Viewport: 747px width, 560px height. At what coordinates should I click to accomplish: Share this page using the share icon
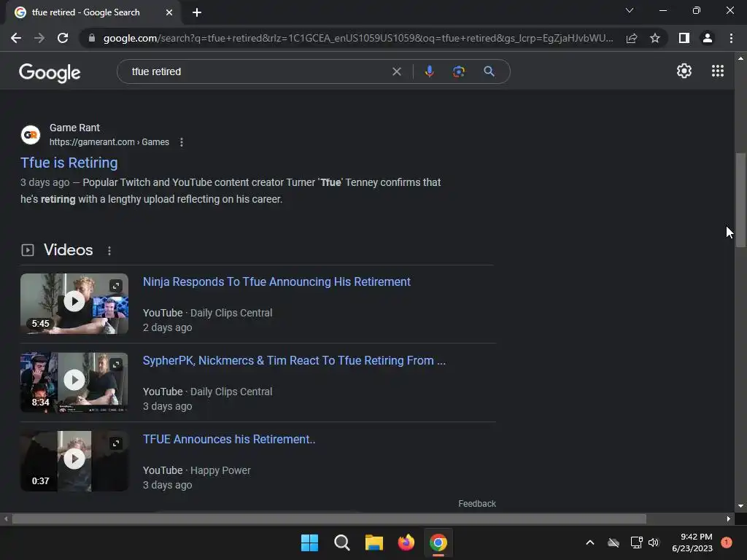632,38
